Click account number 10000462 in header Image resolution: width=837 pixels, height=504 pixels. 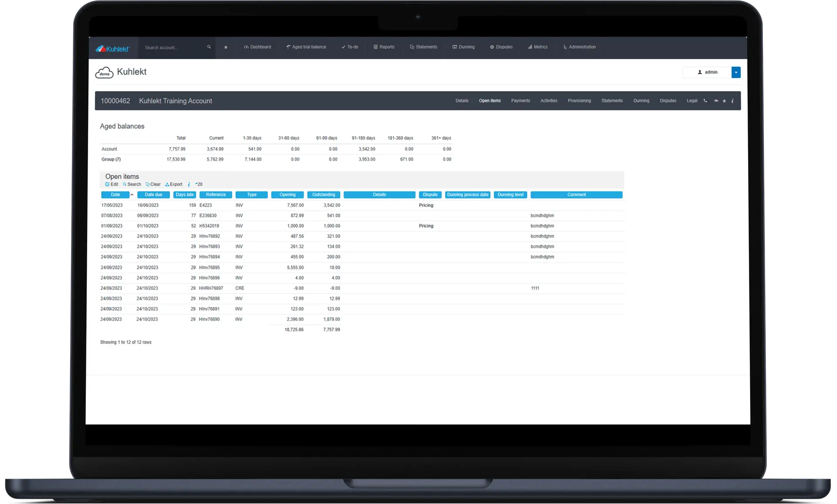tap(116, 101)
